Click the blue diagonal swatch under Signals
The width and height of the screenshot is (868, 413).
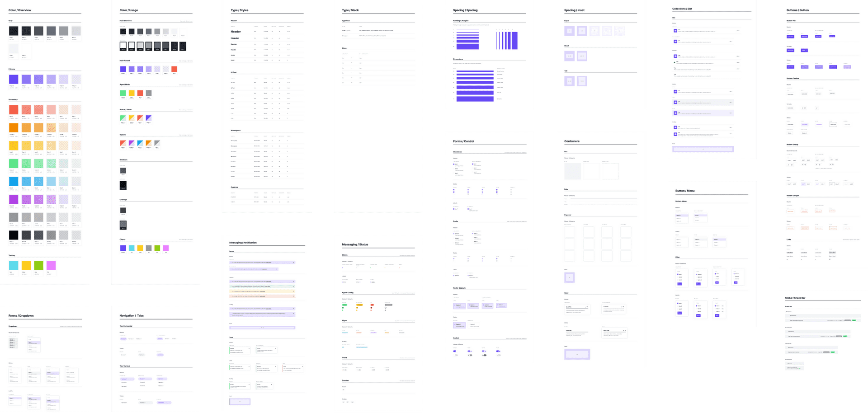point(140,143)
